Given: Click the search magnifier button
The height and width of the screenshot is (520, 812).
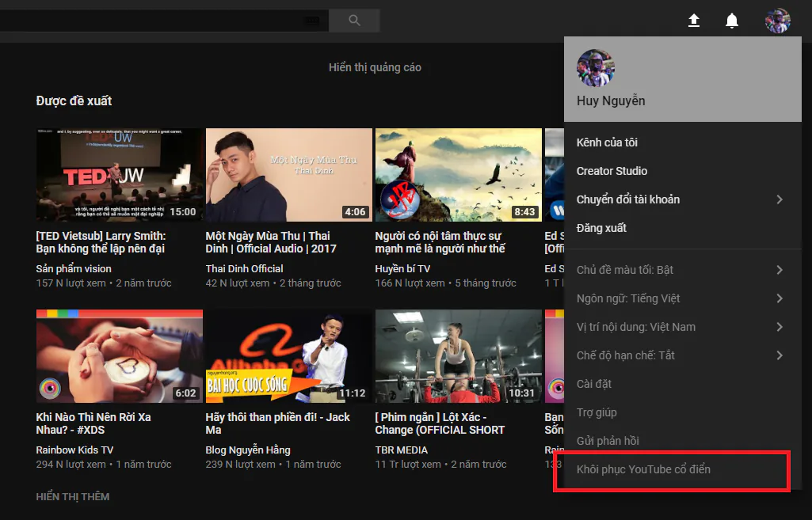Looking at the screenshot, I should pos(354,20).
